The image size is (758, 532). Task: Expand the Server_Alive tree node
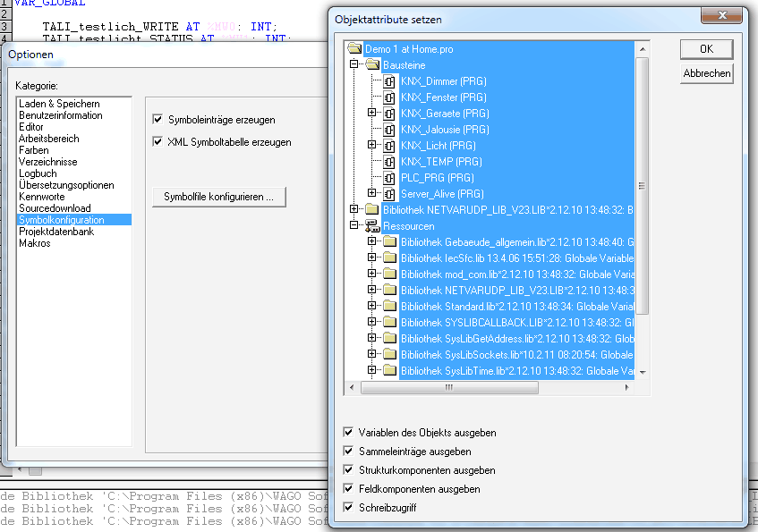371,194
